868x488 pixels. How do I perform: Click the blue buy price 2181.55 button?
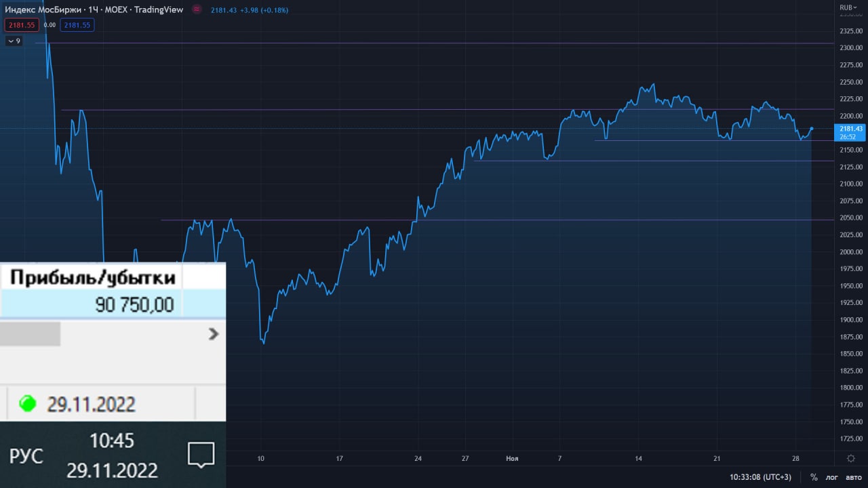coord(77,25)
